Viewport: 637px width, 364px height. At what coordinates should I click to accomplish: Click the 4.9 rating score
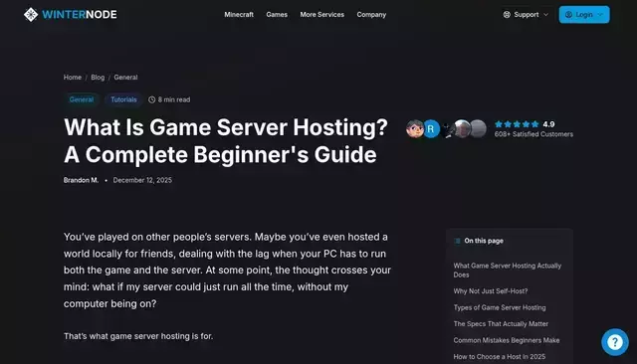pos(548,124)
